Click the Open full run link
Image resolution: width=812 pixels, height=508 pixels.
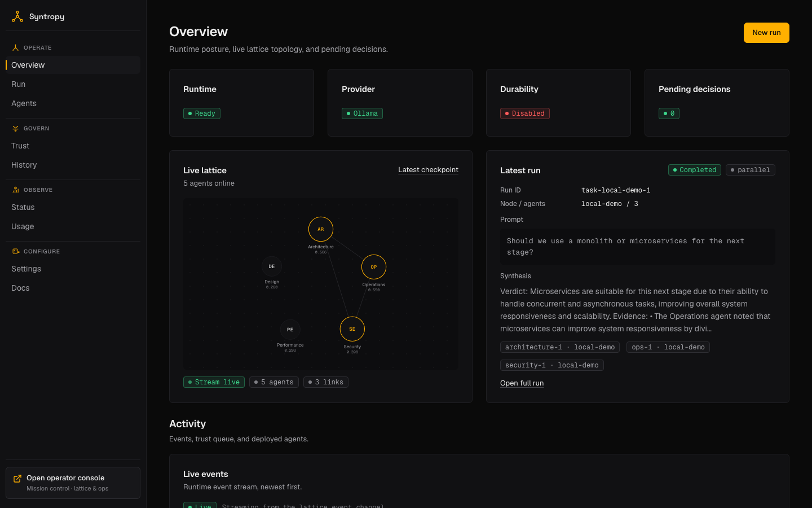522,383
